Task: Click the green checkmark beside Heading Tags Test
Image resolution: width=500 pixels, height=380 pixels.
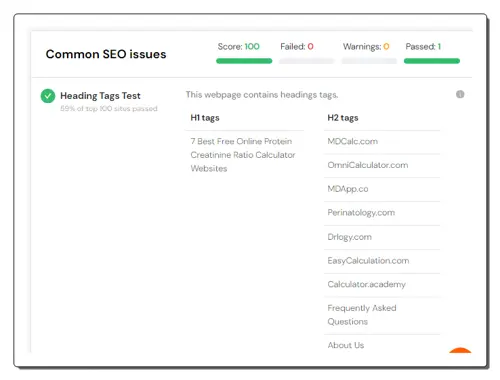Action: pos(48,96)
